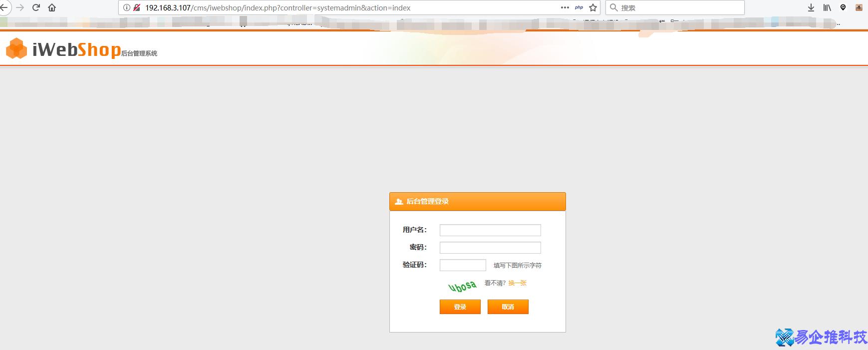Click the 填写下图所示字符 hint text

click(518, 266)
